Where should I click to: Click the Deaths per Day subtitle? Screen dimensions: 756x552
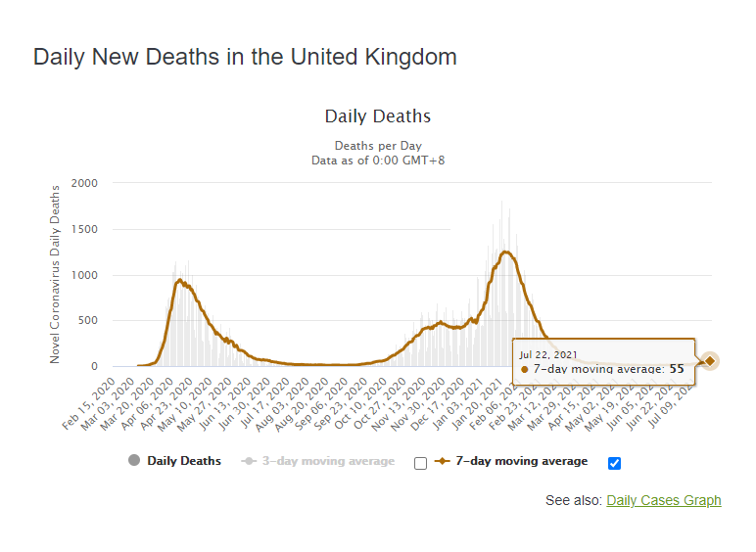click(377, 146)
